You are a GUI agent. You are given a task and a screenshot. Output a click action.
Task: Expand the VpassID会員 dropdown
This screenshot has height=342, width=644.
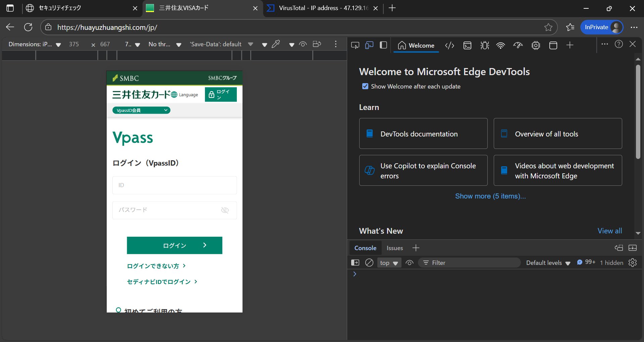pyautogui.click(x=141, y=110)
